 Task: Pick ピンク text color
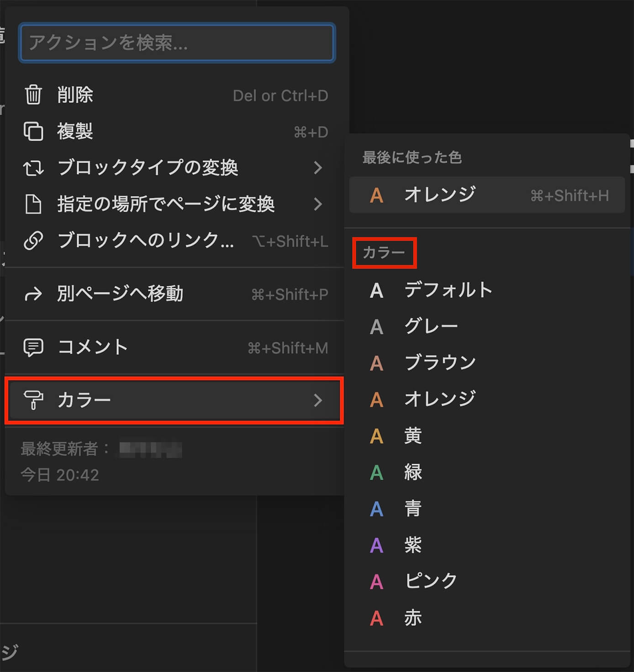tap(487, 582)
